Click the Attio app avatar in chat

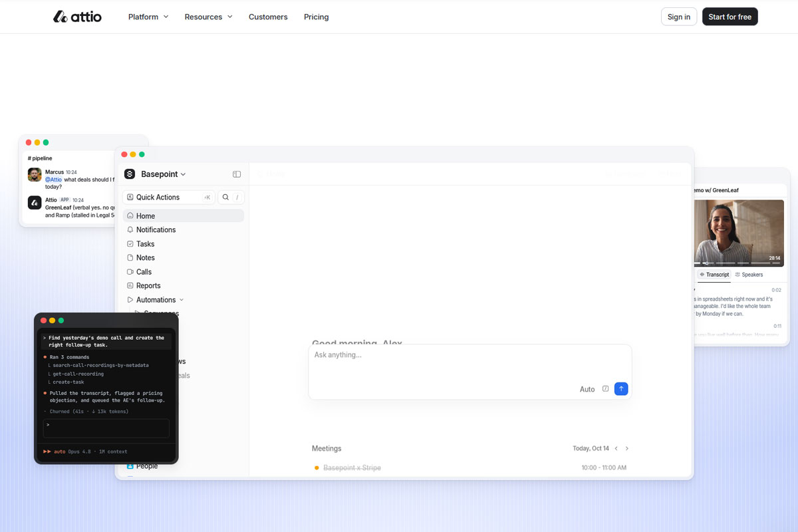coord(35,203)
